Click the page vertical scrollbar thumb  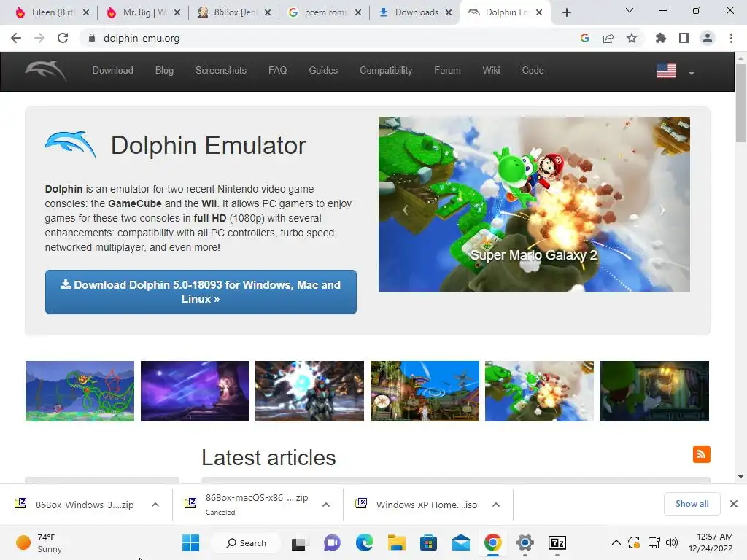740,102
